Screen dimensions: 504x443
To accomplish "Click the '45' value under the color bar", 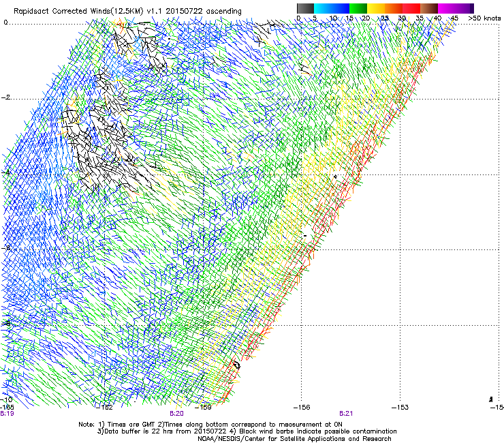I will [454, 18].
